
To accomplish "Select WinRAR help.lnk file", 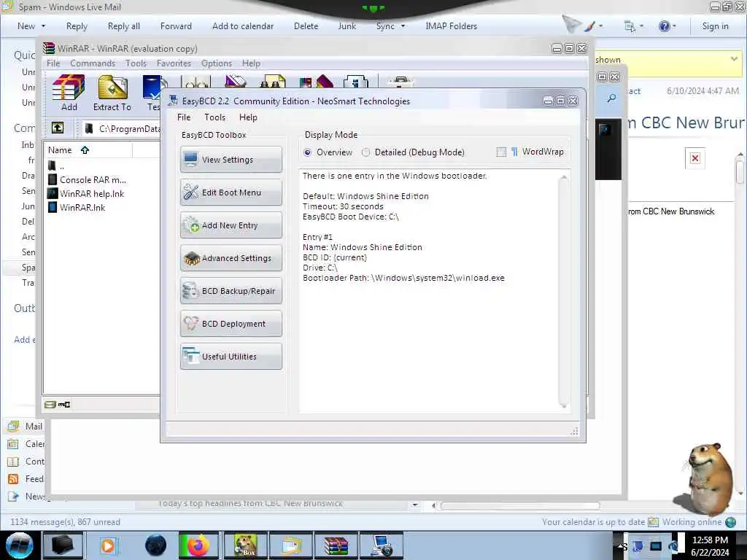I will [86, 194].
